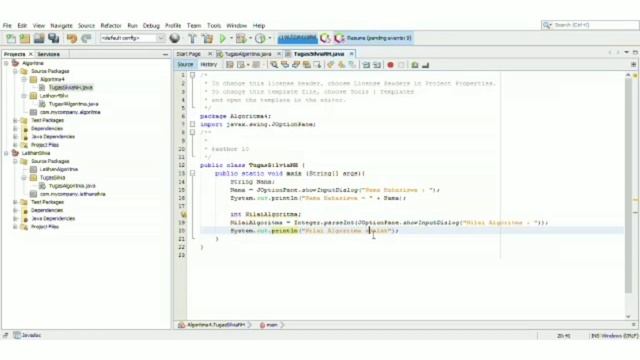Click the Find Previous Occurrence editor icon
The image size is (640, 360).
click(285, 65)
